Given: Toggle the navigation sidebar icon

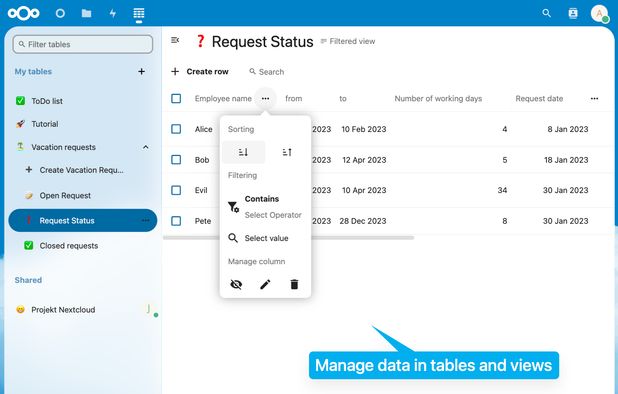Looking at the screenshot, I should 175,40.
